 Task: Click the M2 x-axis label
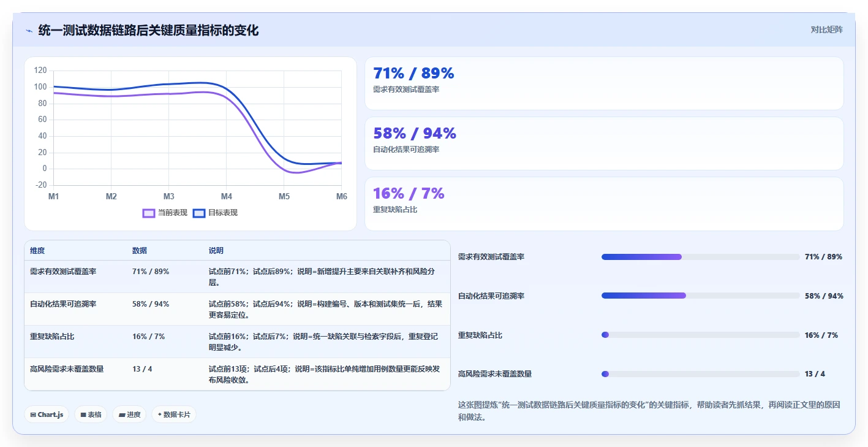(x=111, y=196)
